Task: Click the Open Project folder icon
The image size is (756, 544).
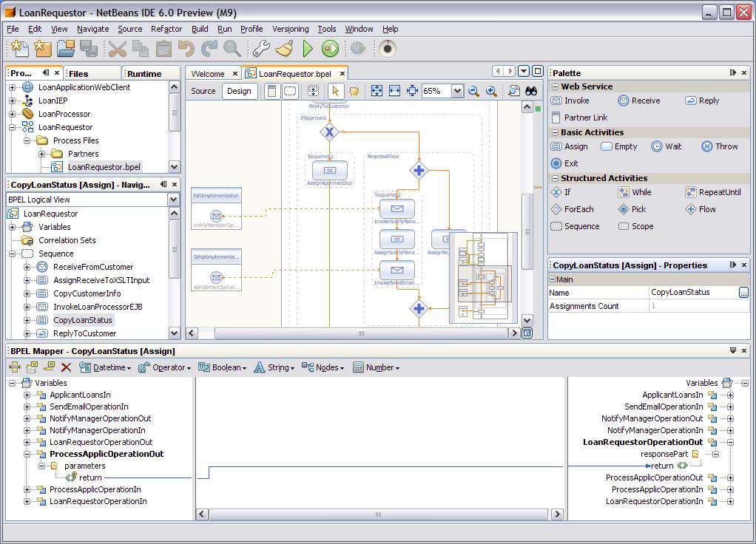Action: click(x=66, y=49)
